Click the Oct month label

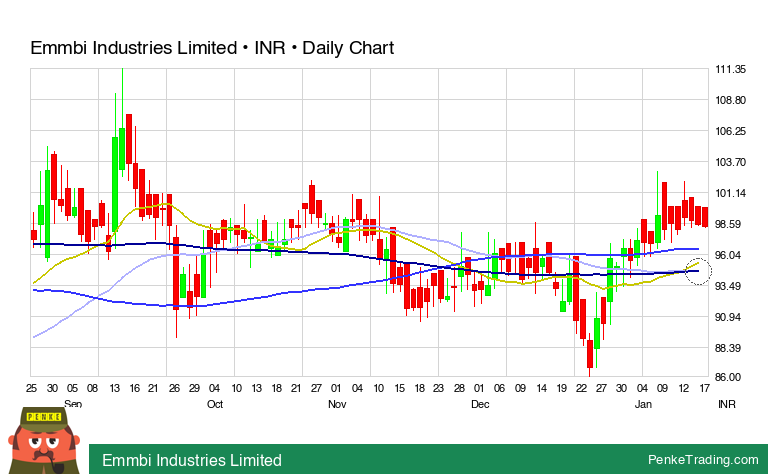point(215,404)
